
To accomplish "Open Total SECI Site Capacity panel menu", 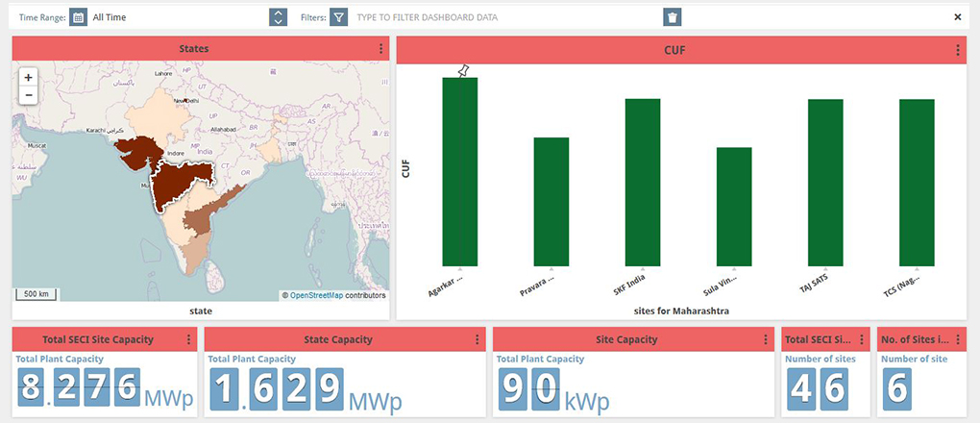I will click(x=188, y=339).
